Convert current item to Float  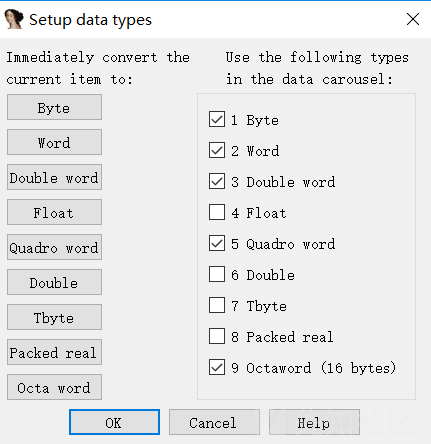click(54, 212)
